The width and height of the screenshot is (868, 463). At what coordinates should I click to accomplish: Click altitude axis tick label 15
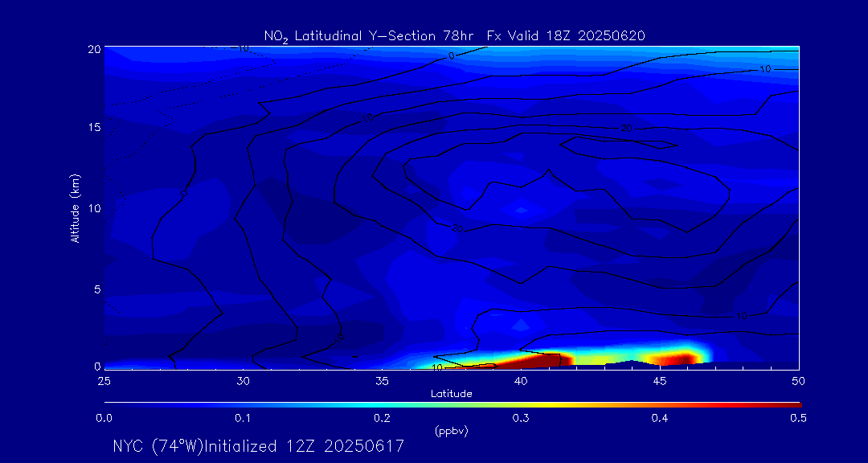pyautogui.click(x=94, y=127)
